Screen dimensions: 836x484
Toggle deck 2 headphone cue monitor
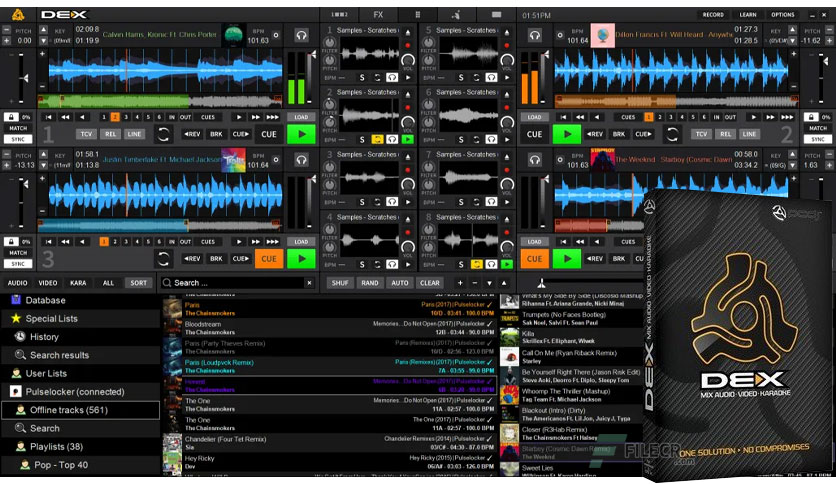point(534,35)
